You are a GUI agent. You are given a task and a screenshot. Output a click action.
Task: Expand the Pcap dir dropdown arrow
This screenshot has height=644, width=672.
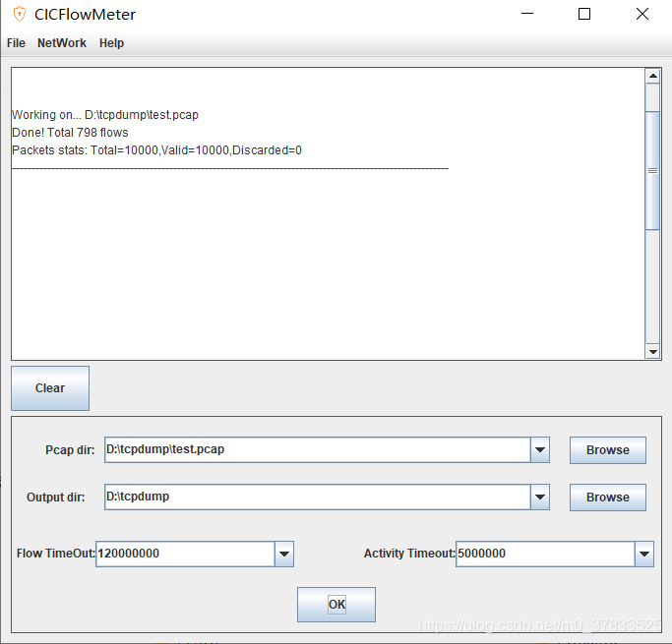coord(540,449)
